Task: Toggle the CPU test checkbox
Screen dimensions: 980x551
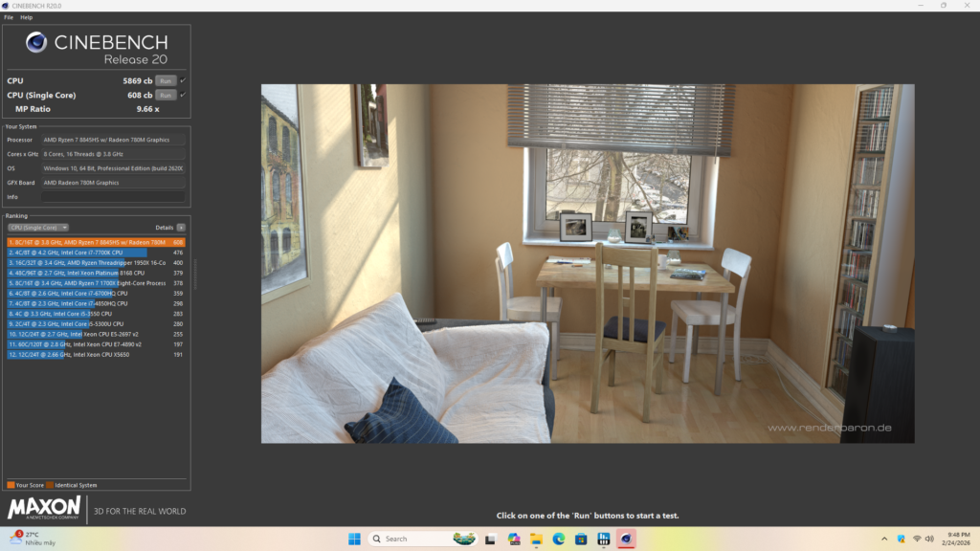Action: pyautogui.click(x=183, y=81)
